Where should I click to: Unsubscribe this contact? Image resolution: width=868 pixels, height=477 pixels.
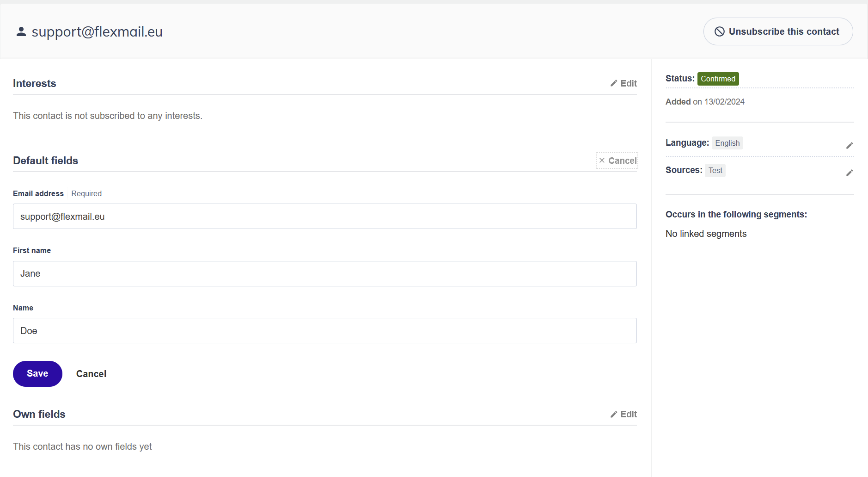click(x=778, y=31)
